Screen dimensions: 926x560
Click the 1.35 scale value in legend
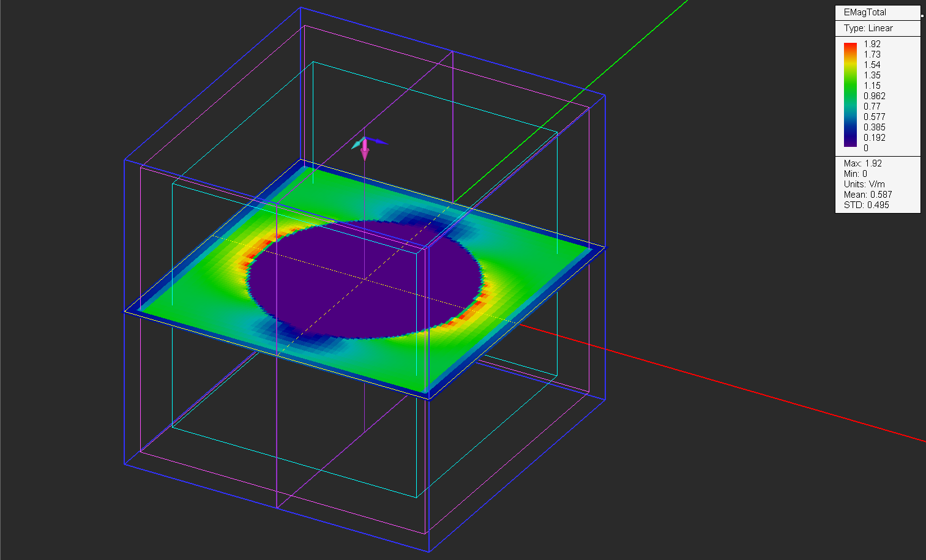[x=872, y=75]
